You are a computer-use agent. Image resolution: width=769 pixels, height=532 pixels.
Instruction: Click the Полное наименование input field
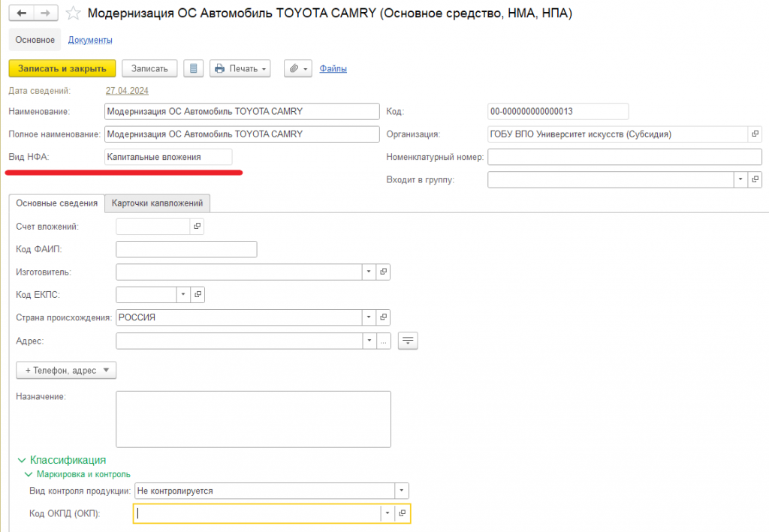click(x=242, y=134)
